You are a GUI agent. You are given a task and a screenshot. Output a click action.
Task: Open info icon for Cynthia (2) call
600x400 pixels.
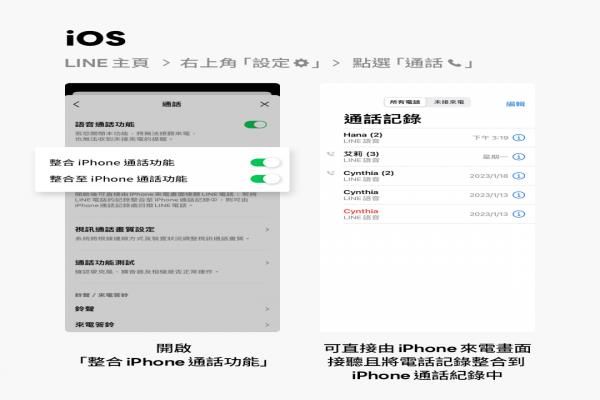[518, 176]
